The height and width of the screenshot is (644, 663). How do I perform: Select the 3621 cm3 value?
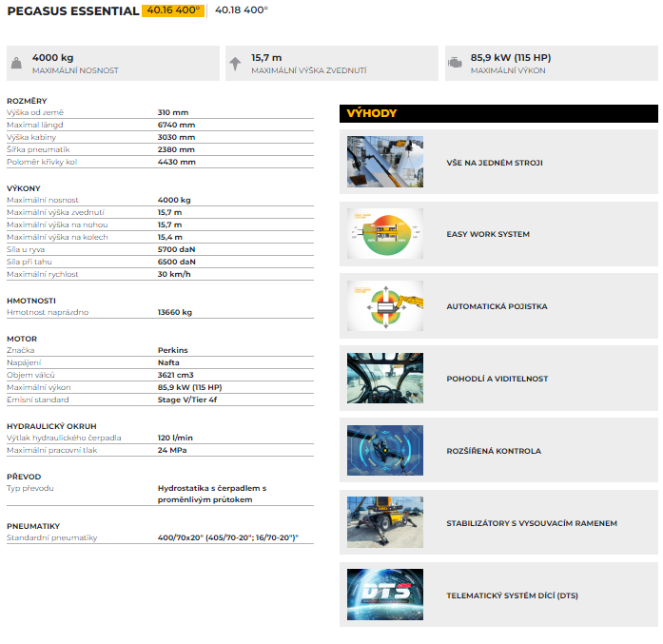(175, 375)
